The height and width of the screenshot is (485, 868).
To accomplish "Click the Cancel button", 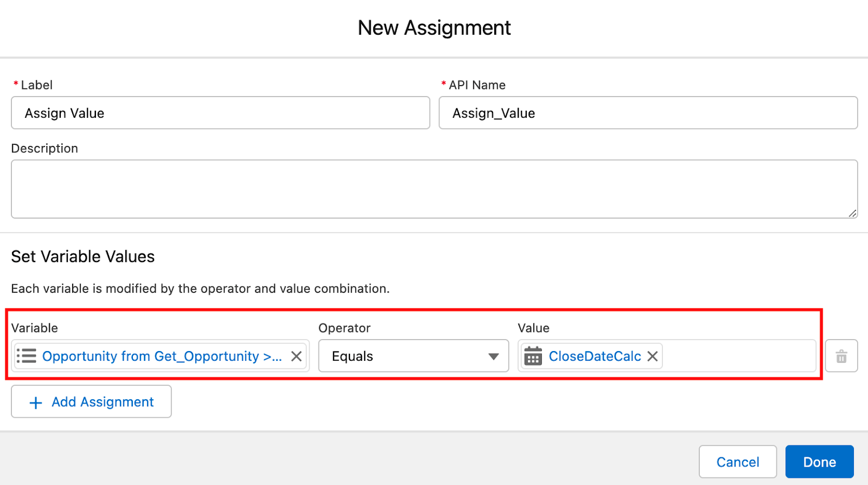I will coord(738,462).
